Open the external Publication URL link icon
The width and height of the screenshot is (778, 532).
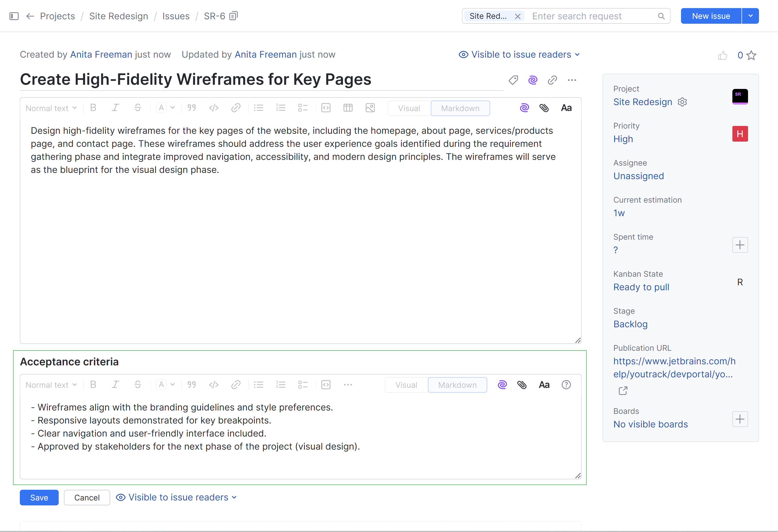click(623, 391)
